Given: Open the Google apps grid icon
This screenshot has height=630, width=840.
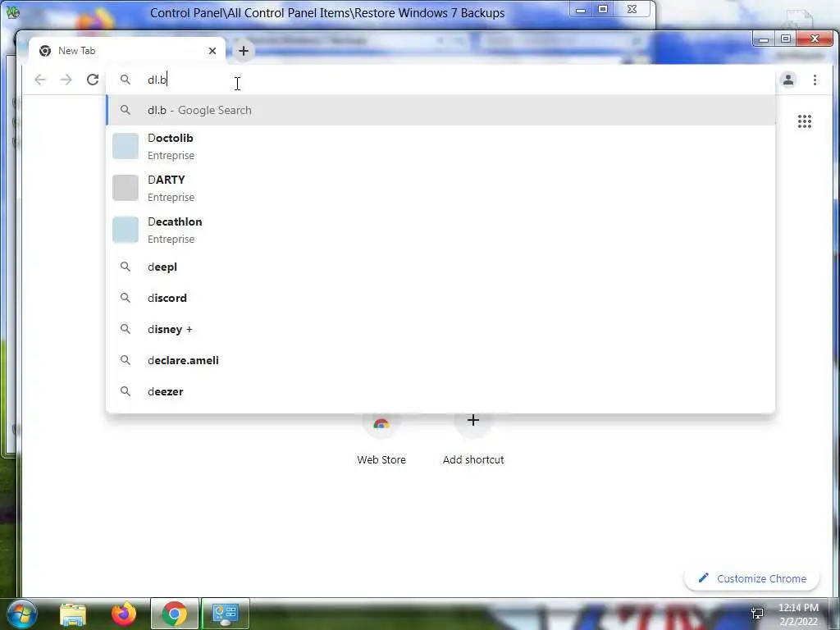Looking at the screenshot, I should tap(805, 121).
